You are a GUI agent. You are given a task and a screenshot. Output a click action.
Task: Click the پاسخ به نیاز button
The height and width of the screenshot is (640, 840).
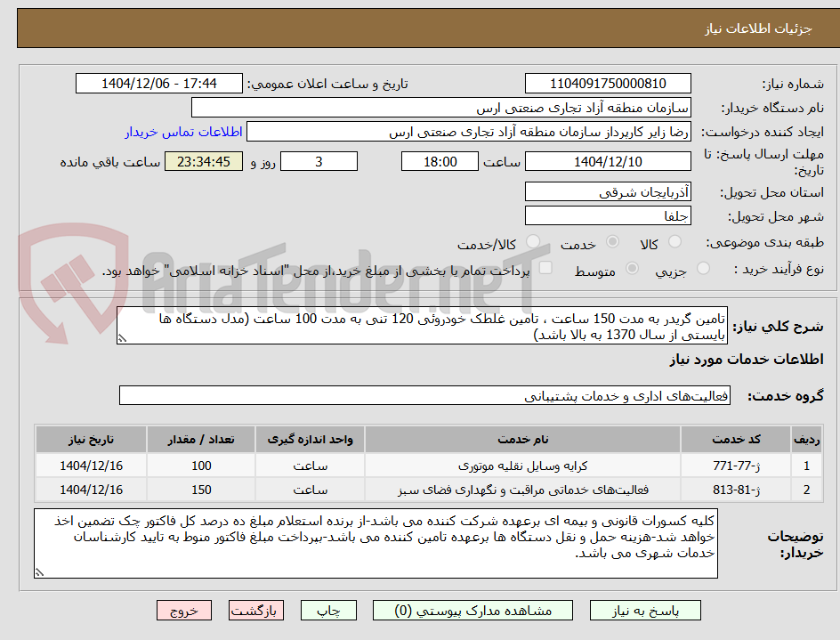tap(645, 611)
